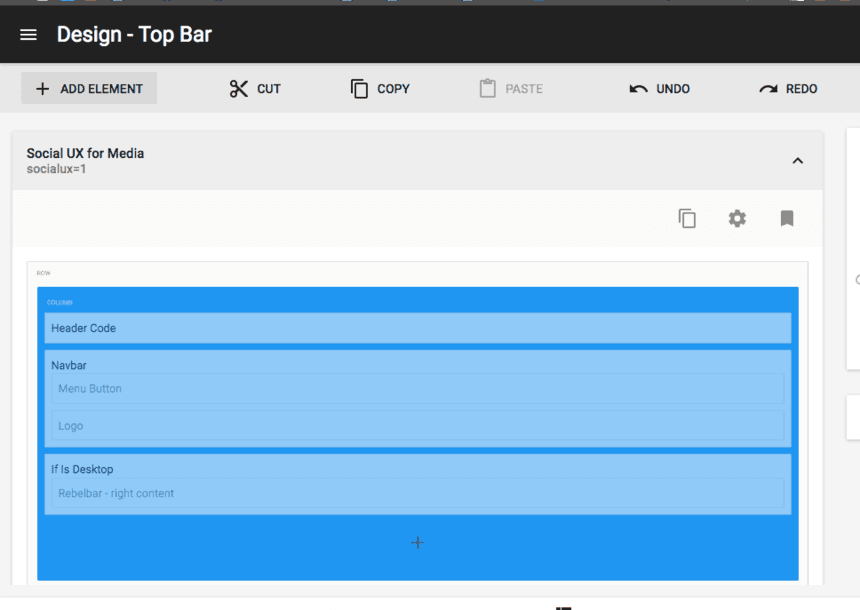Select the Menu Button item in Navbar
The height and width of the screenshot is (610, 860).
click(90, 389)
